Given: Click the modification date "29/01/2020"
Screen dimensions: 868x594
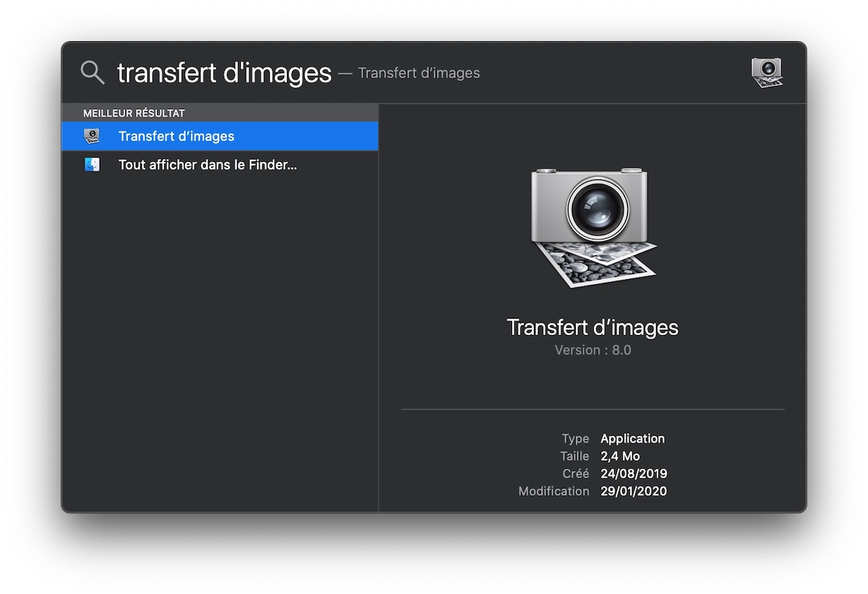Looking at the screenshot, I should point(634,491).
